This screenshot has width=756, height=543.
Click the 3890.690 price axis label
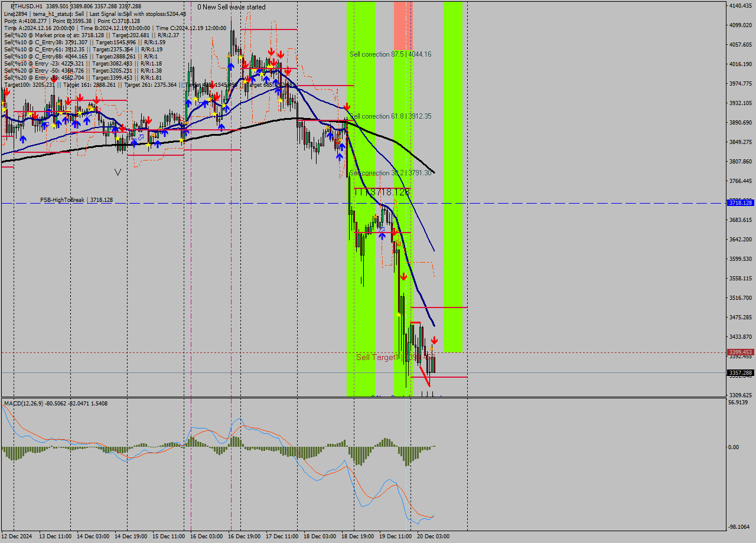[741, 122]
